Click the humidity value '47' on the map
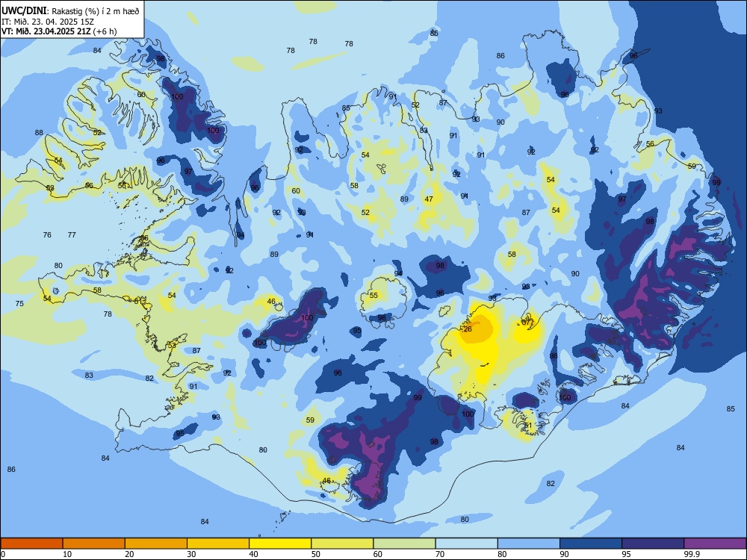This screenshot has width=747, height=560. [x=429, y=199]
